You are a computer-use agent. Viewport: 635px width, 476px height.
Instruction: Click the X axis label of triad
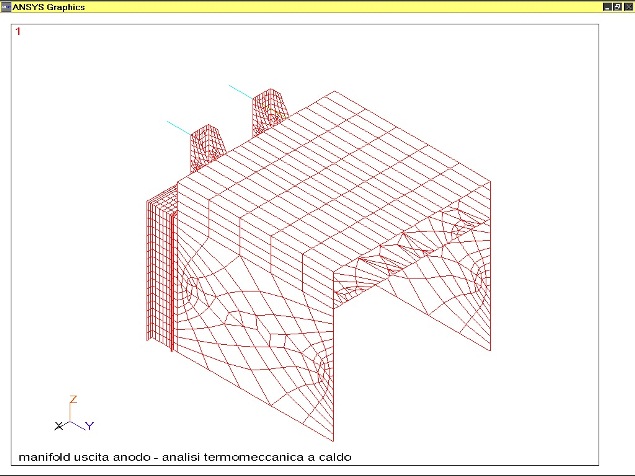click(x=59, y=426)
